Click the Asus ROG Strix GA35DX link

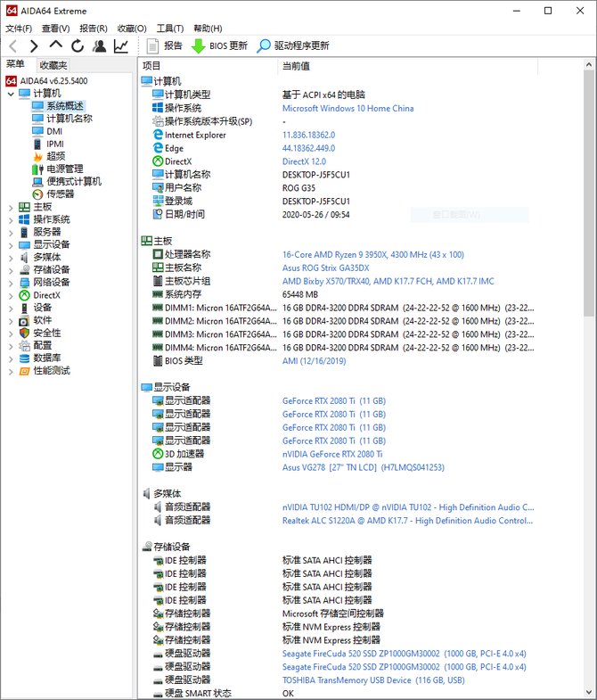pos(325,268)
